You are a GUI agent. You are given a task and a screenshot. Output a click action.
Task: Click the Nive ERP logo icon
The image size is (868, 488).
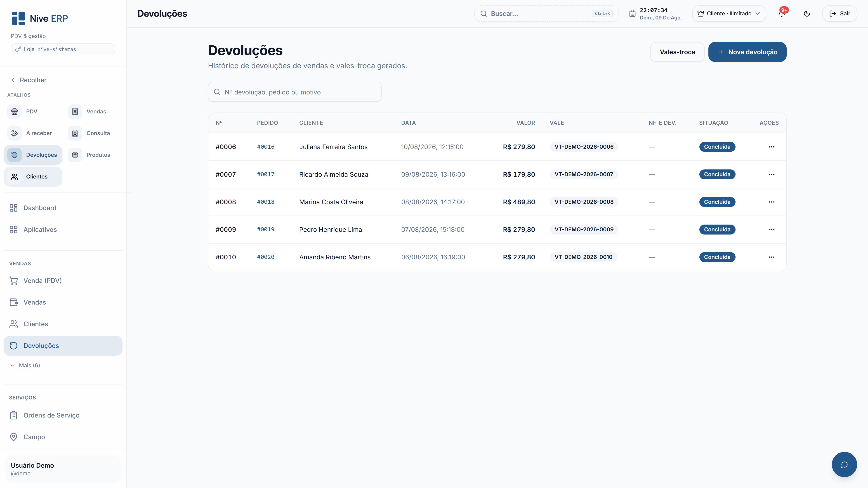[x=18, y=18]
